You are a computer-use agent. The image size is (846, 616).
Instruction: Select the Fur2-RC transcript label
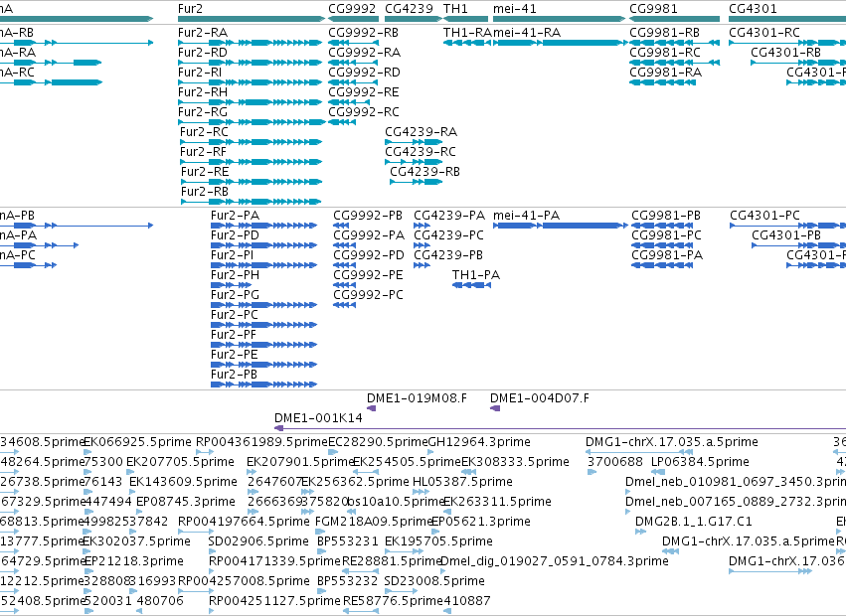tap(205, 132)
